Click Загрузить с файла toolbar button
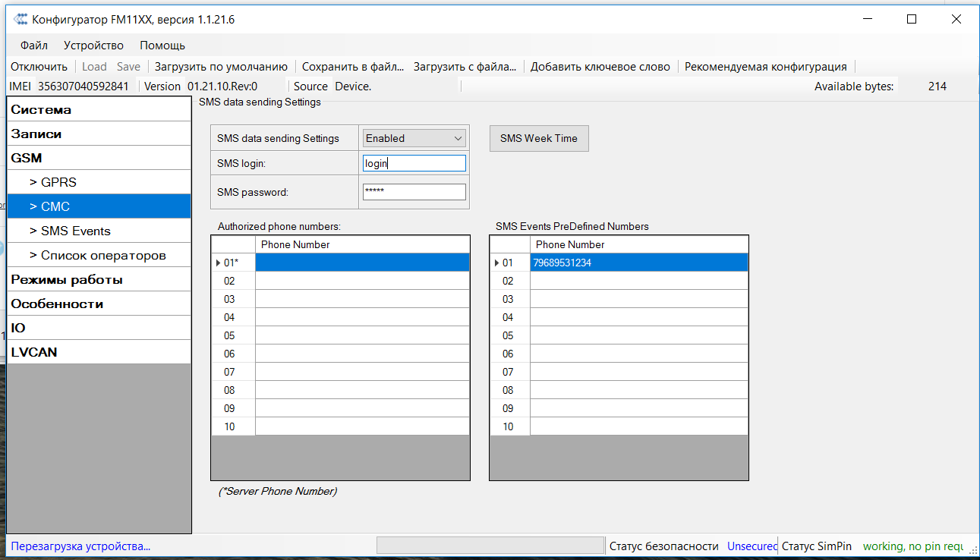 coord(465,67)
